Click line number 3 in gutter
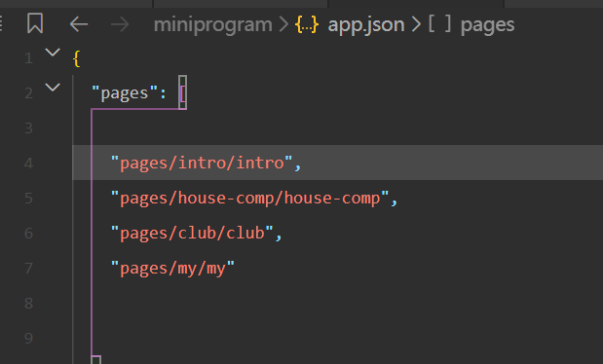 pyautogui.click(x=28, y=128)
